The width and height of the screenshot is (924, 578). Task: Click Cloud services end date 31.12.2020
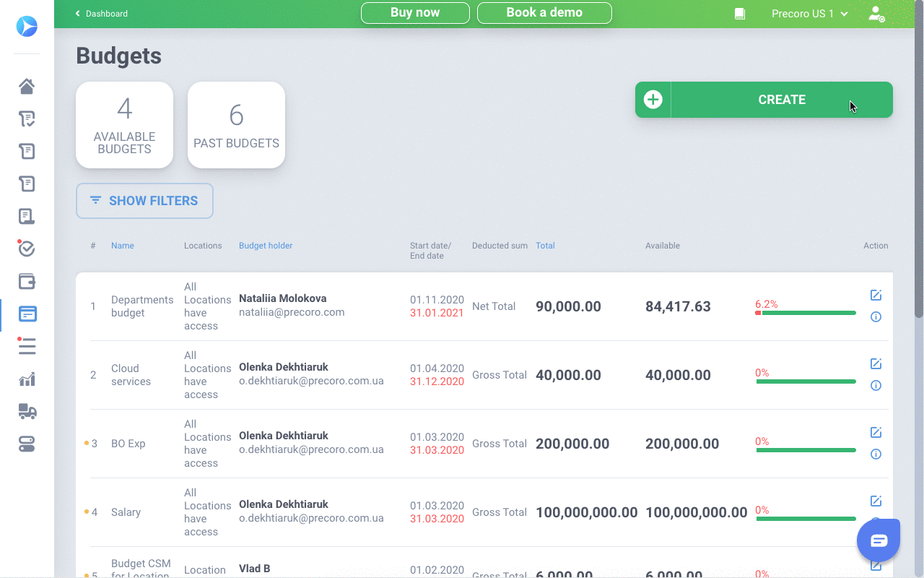pos(437,381)
